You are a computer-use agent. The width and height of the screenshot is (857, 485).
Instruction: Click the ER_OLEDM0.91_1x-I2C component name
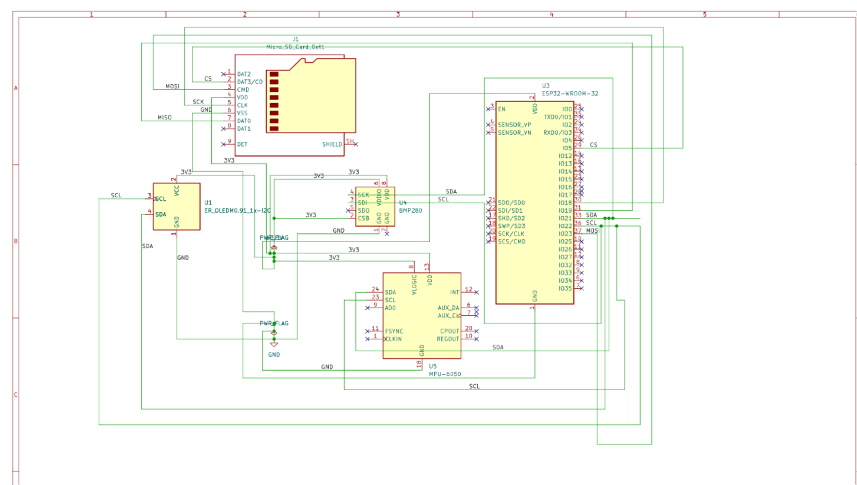pyautogui.click(x=238, y=211)
